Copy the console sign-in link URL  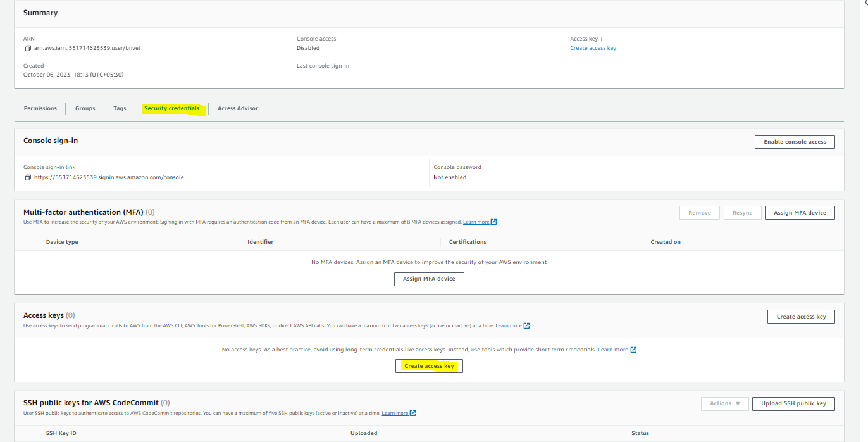(28, 178)
